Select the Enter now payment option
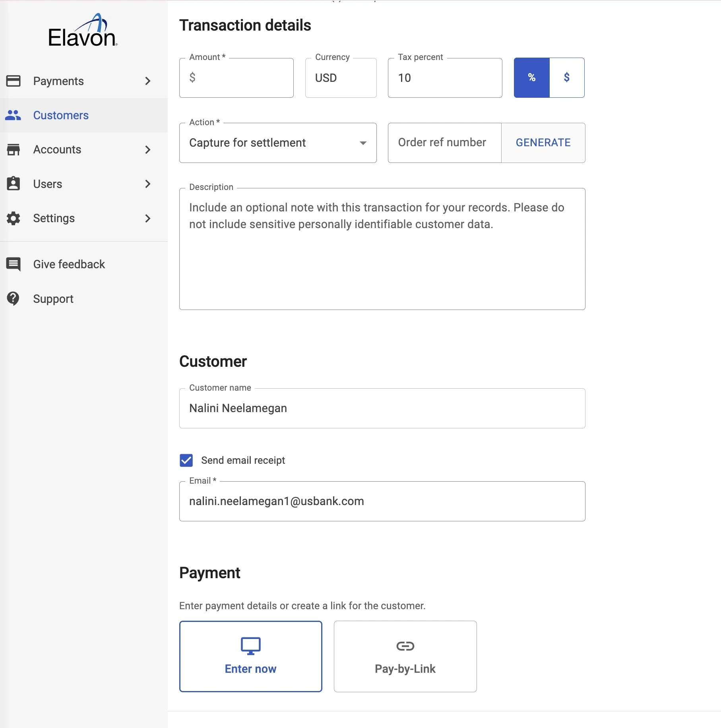 [250, 656]
